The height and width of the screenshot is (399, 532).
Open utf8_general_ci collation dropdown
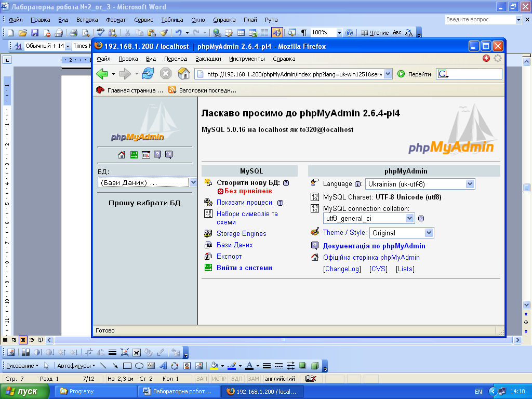[409, 218]
